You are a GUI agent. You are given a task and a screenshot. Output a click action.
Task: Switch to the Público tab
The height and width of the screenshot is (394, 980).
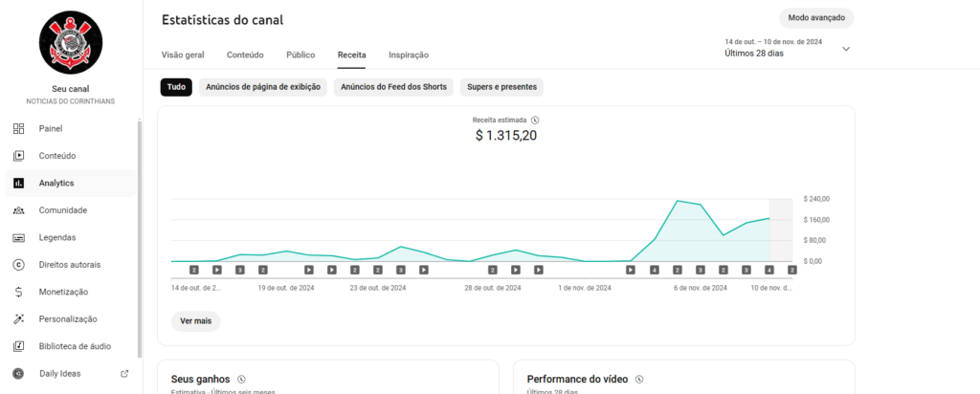pyautogui.click(x=301, y=55)
